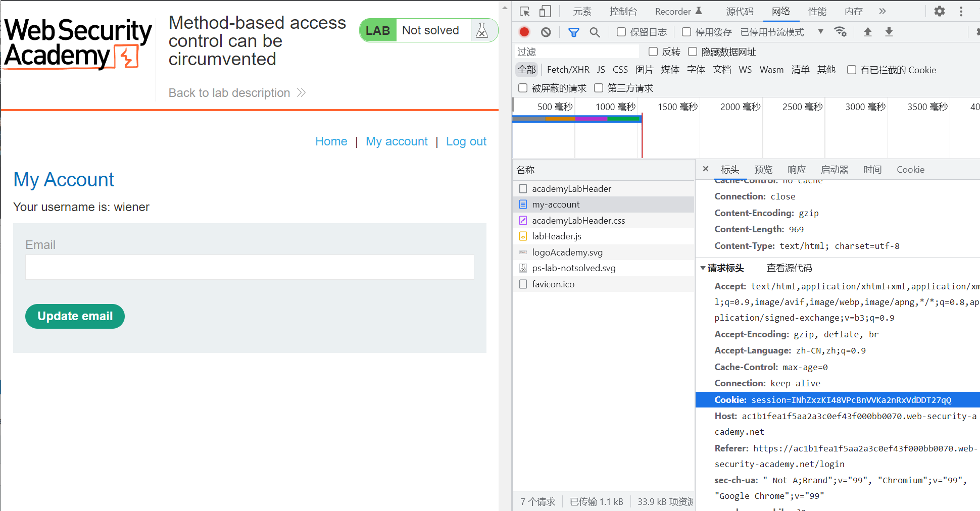Viewport: 980px width, 511px height.
Task: Close the request details pane
Action: pyautogui.click(x=706, y=169)
